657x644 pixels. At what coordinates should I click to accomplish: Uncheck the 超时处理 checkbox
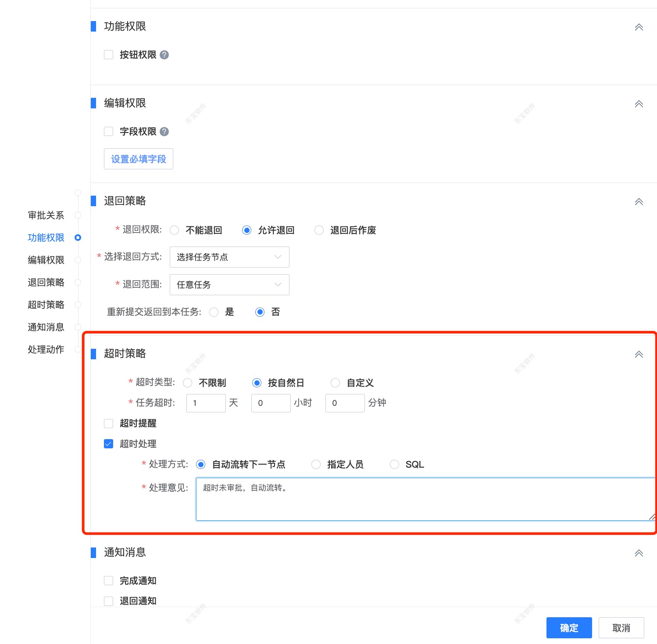(x=108, y=444)
